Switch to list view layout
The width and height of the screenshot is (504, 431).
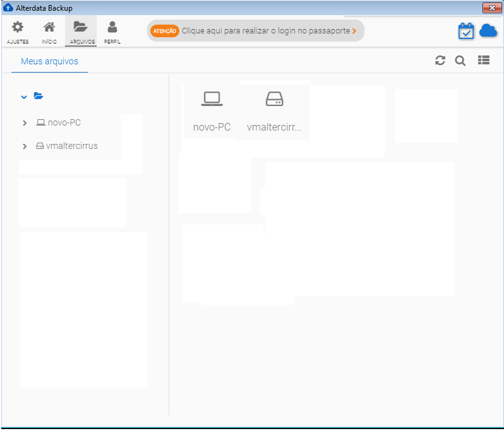[x=483, y=60]
